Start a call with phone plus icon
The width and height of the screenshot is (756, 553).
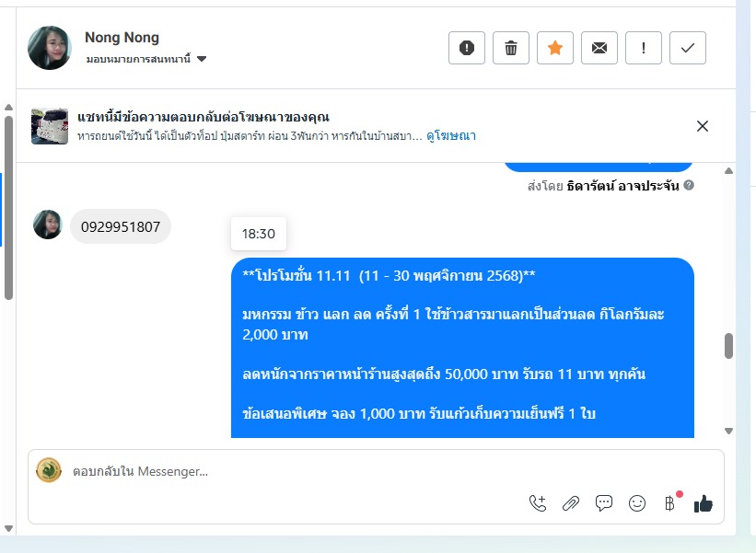(x=538, y=503)
